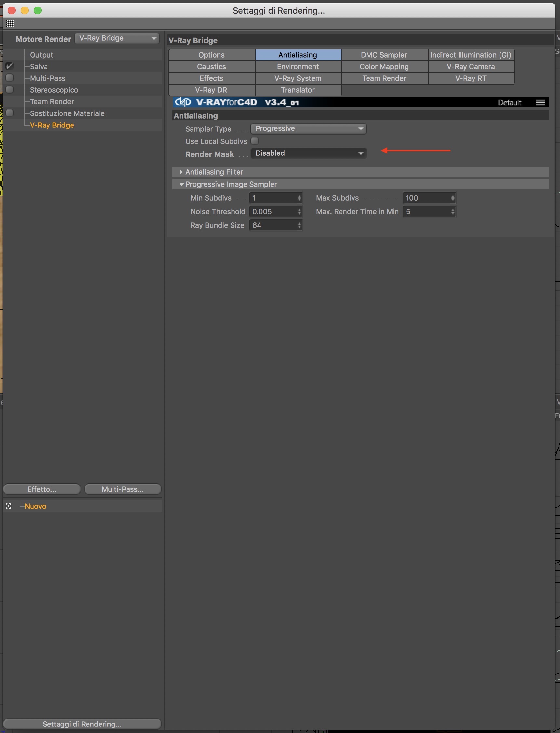The image size is (560, 733).
Task: Open the Environment tab
Action: 298,67
